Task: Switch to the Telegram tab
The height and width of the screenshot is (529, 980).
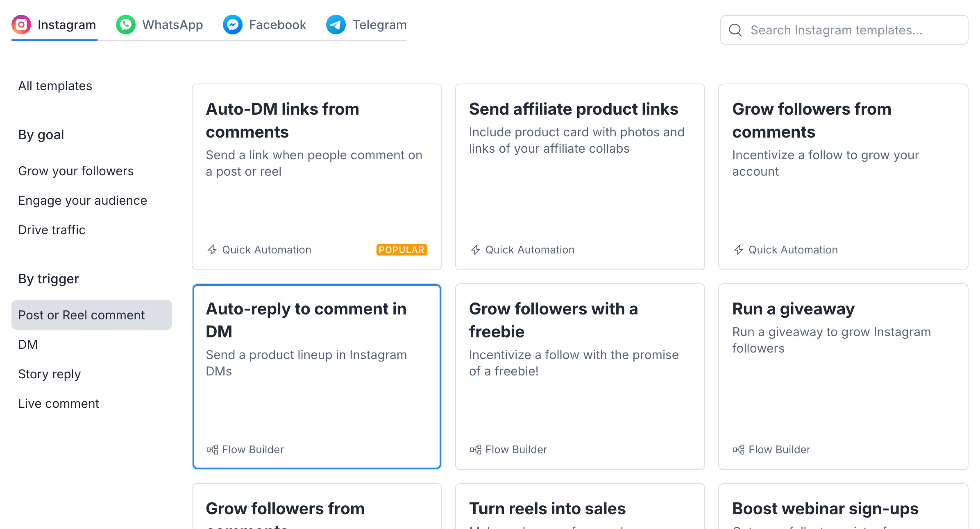Action: [379, 25]
